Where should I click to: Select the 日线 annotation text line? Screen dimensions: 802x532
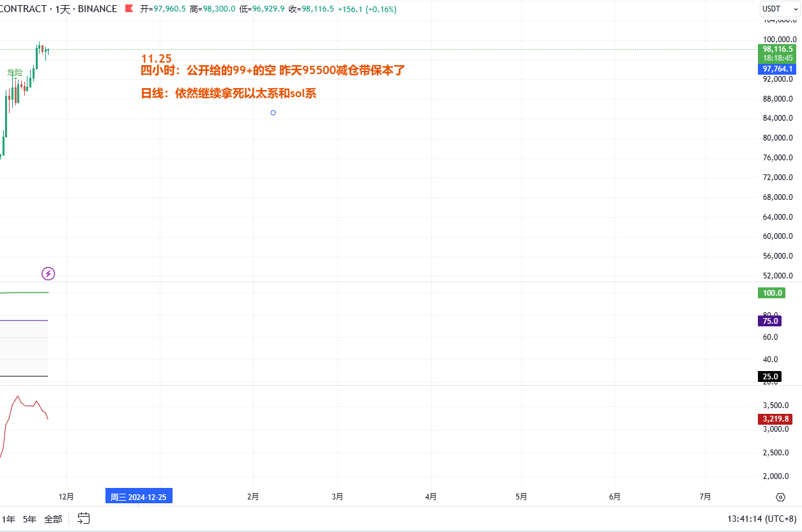coord(229,93)
